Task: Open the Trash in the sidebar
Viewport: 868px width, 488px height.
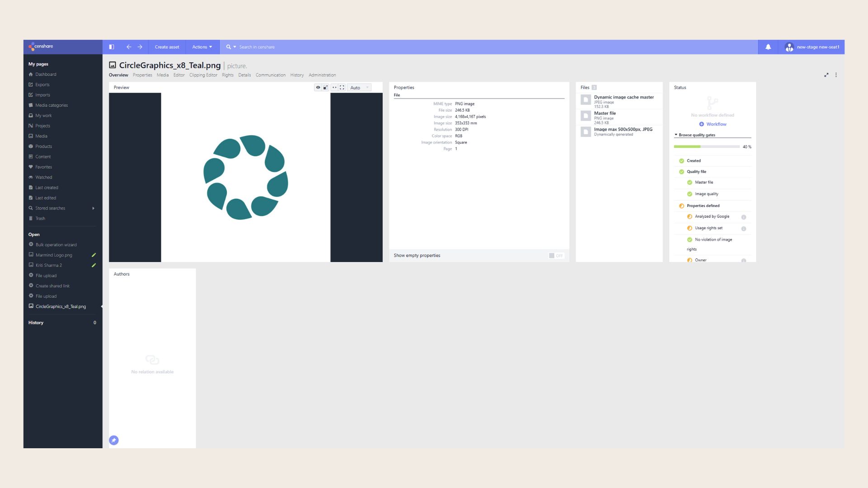Action: pos(40,218)
